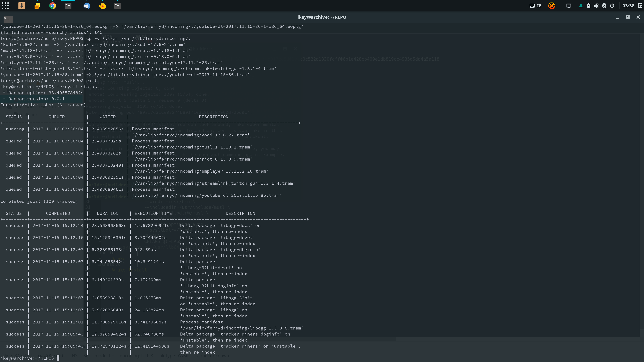Close the ikey@archive terminal window
Image resolution: width=644 pixels, height=362 pixels.
pos(638,17)
